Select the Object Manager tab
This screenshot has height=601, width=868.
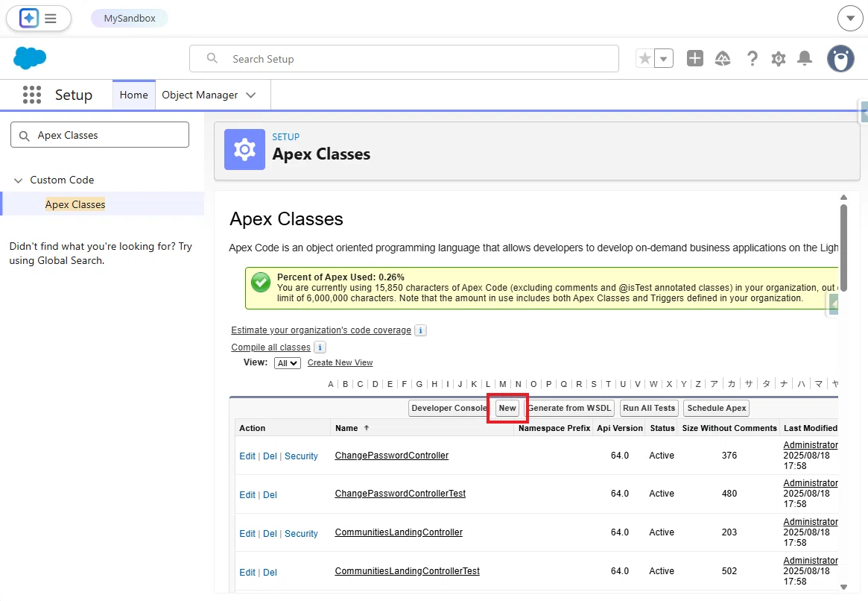pos(200,95)
